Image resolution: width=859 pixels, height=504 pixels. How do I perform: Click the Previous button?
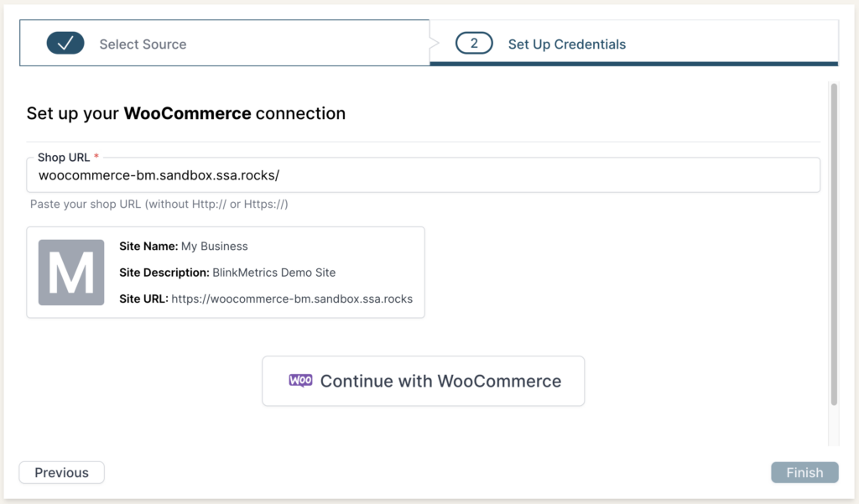point(61,473)
